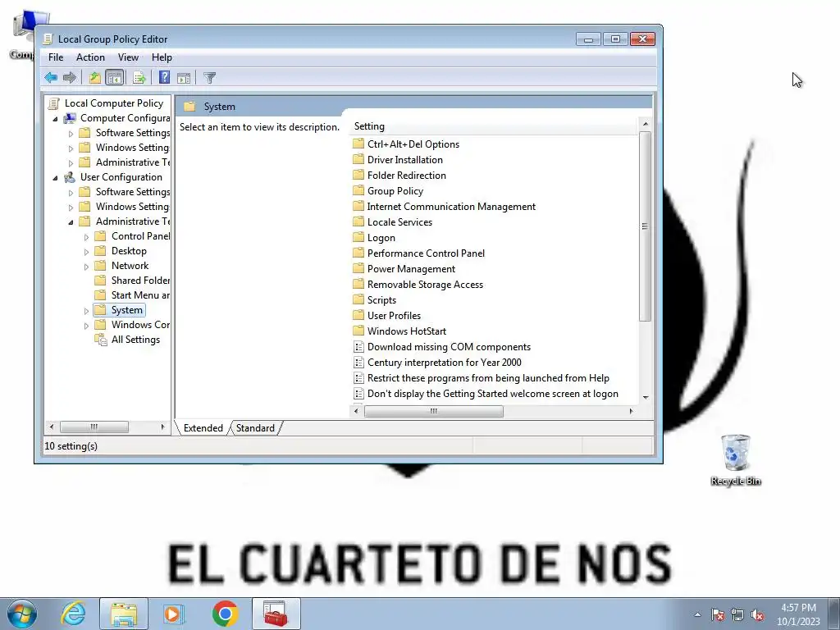Expand Windows Settings under User Configuration
This screenshot has width=840, height=630.
coord(71,208)
